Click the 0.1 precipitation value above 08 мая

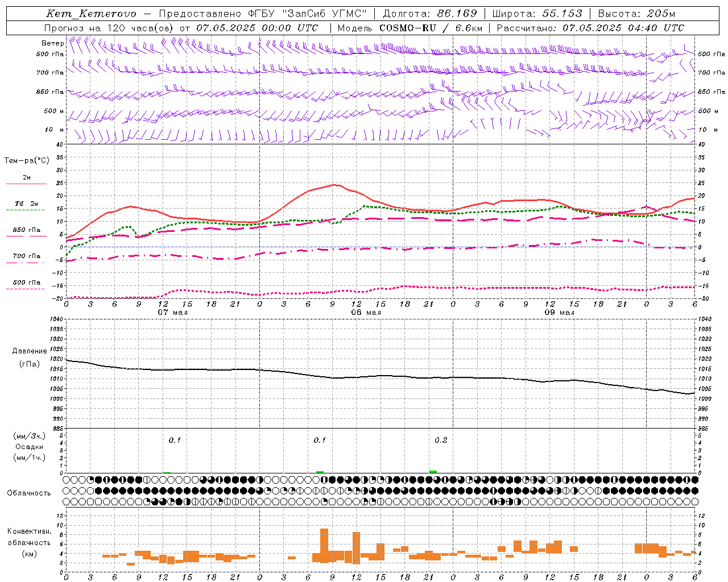click(320, 440)
